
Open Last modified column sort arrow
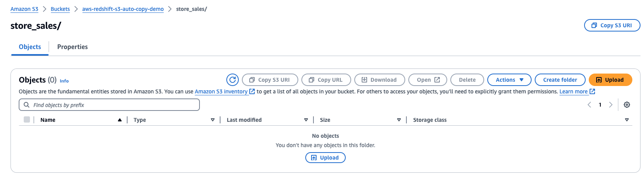306,120
